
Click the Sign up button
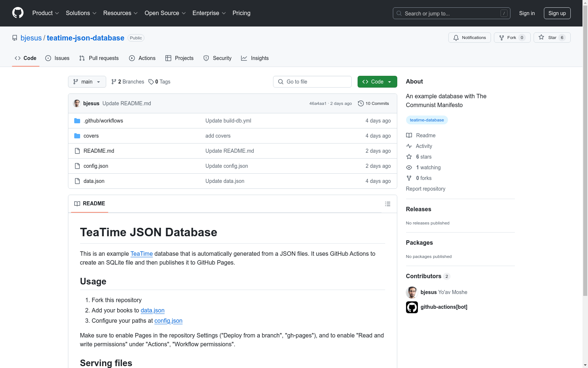tap(557, 13)
